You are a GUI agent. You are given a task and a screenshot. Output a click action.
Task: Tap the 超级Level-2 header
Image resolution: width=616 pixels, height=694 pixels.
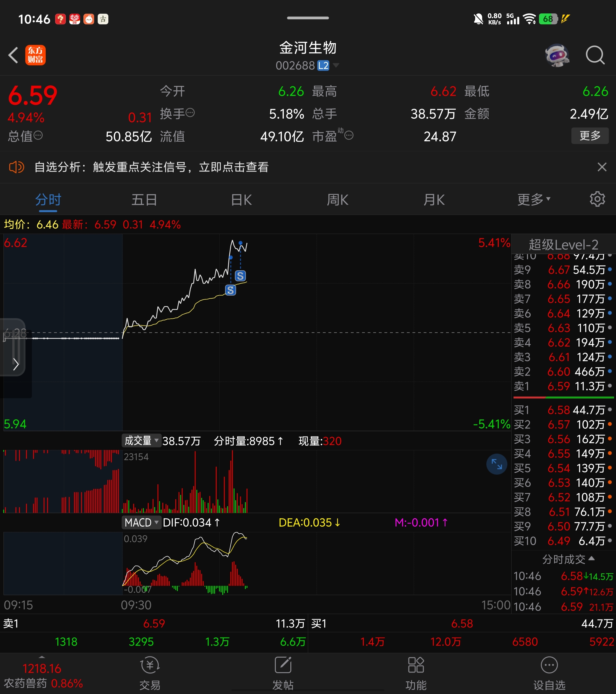tap(563, 245)
